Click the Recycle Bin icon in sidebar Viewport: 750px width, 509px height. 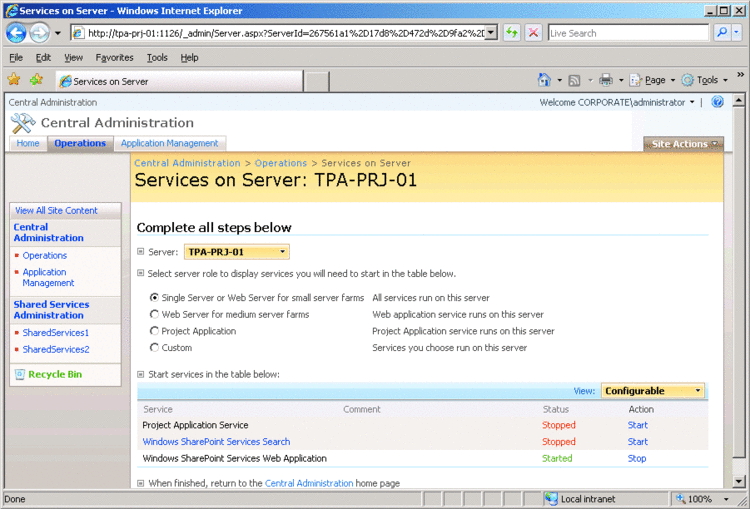coord(20,375)
